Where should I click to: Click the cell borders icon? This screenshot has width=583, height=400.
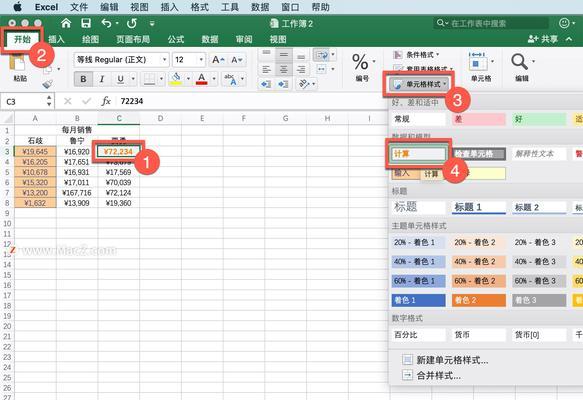point(149,79)
